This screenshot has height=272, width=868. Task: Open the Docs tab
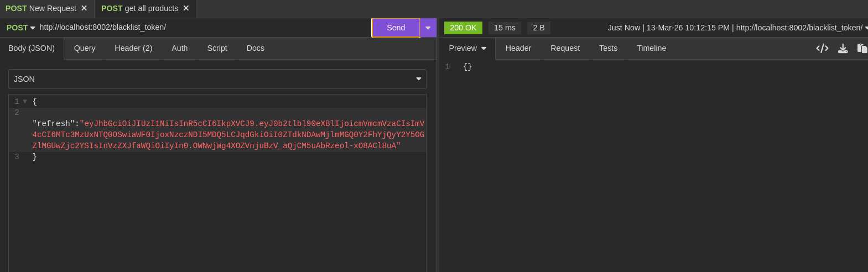256,49
